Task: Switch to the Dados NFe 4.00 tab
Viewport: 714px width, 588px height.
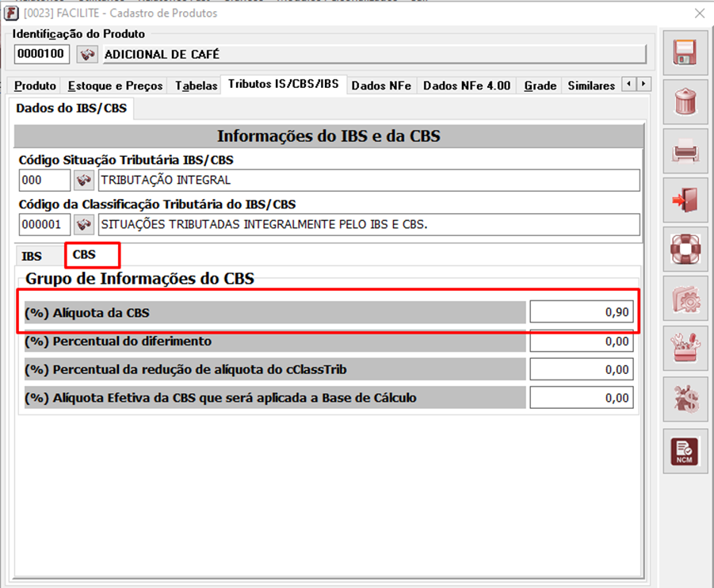Action: (x=467, y=86)
